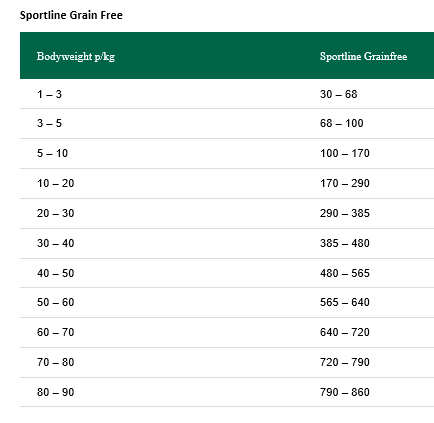Screen dimensions: 434x423
Task: Click the 790 – 860 amount value
Action: tap(345, 392)
